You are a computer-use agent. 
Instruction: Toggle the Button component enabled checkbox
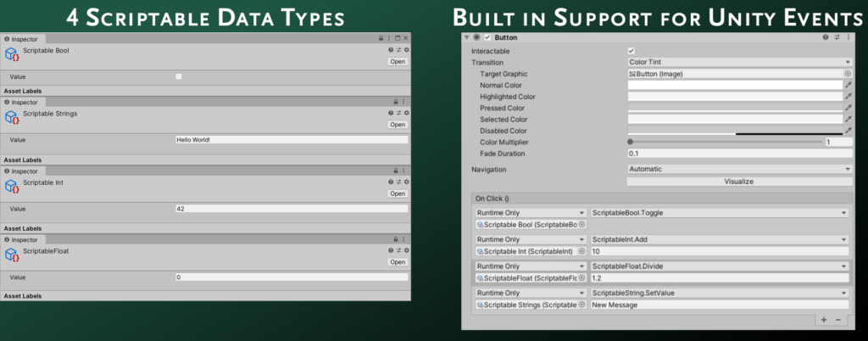pos(487,37)
